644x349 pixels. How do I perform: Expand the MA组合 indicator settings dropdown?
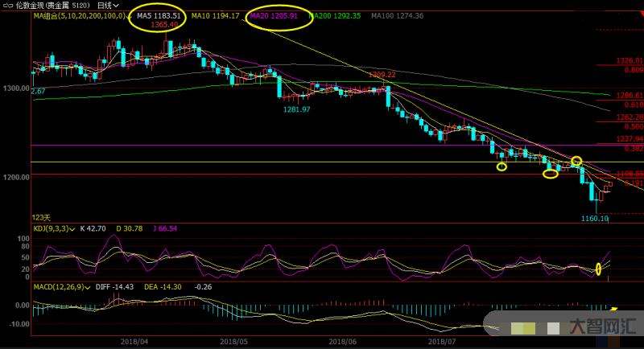[x=130, y=16]
